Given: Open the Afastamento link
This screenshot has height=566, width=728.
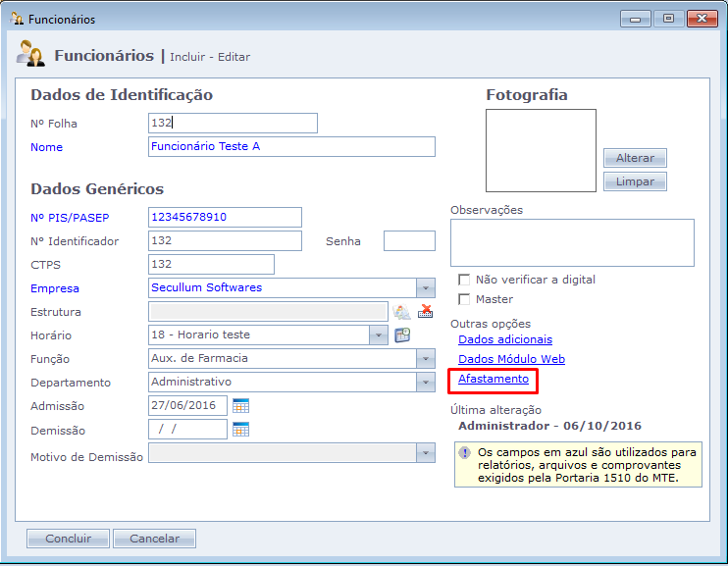Looking at the screenshot, I should click(494, 379).
